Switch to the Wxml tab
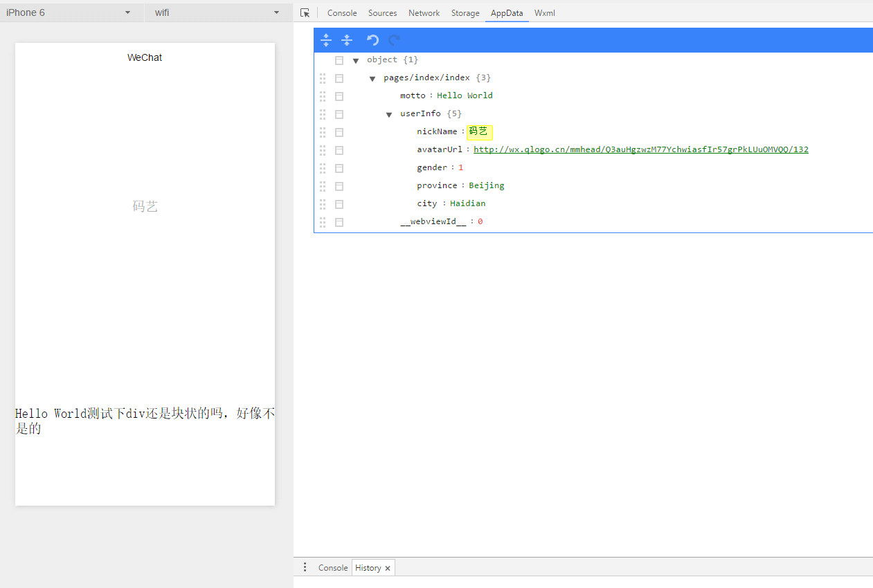The height and width of the screenshot is (588, 873). (544, 13)
